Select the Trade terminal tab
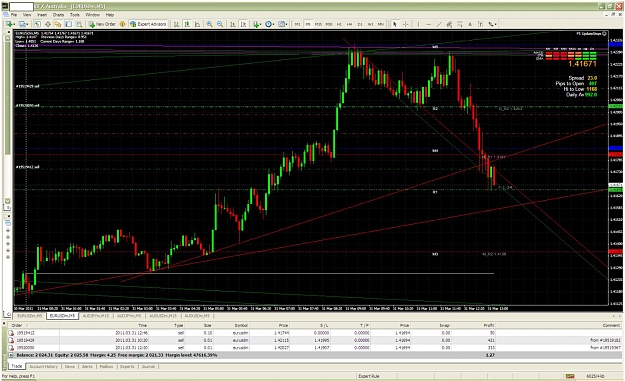The height and width of the screenshot is (381, 625). click(x=17, y=366)
